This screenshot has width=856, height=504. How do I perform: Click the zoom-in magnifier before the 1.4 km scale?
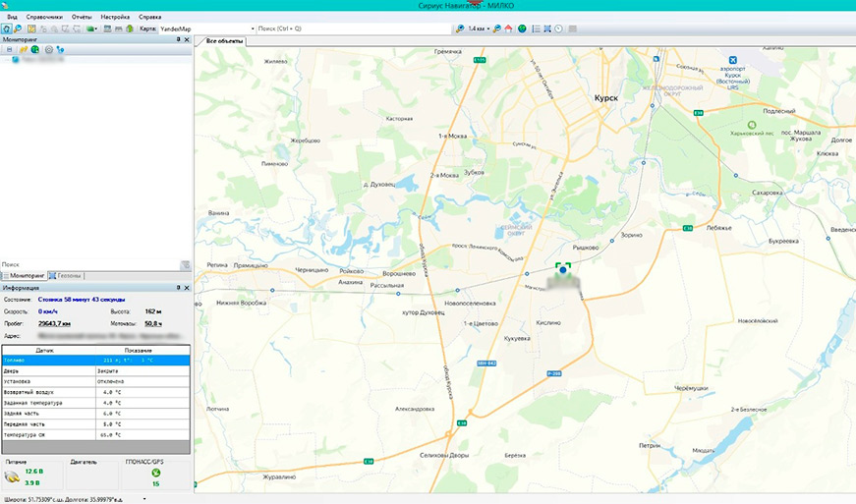[x=460, y=28]
